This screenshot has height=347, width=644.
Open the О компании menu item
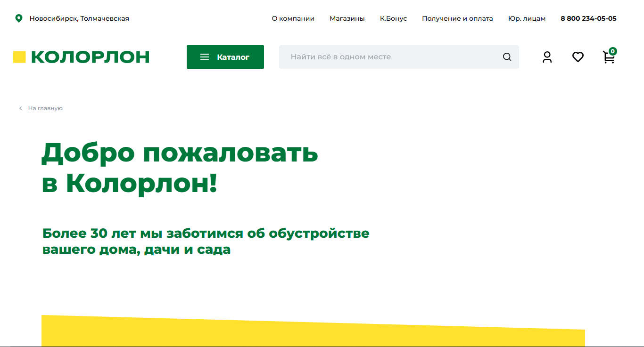pos(293,18)
